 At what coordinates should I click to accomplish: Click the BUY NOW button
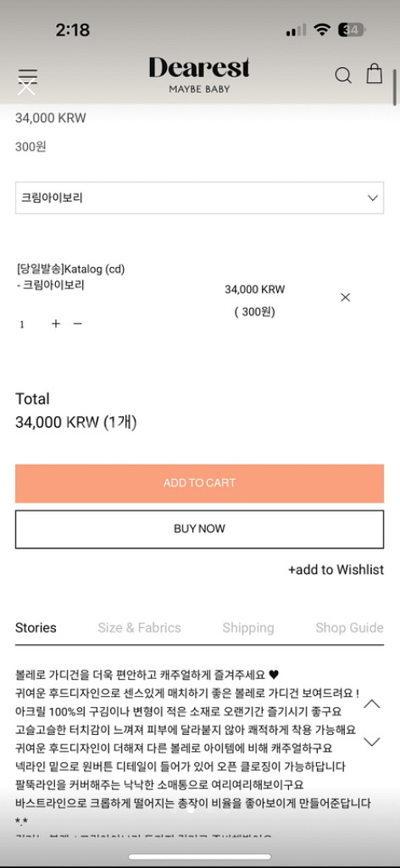[x=199, y=529]
